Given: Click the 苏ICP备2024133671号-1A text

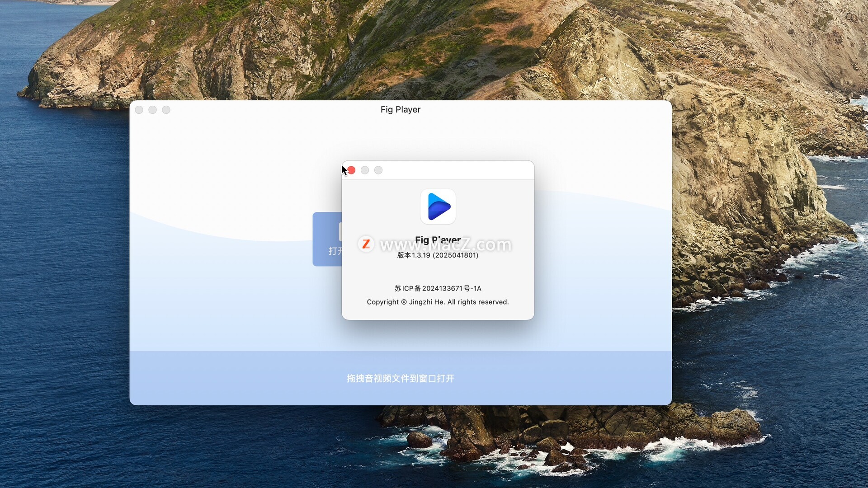Looking at the screenshot, I should tap(438, 288).
